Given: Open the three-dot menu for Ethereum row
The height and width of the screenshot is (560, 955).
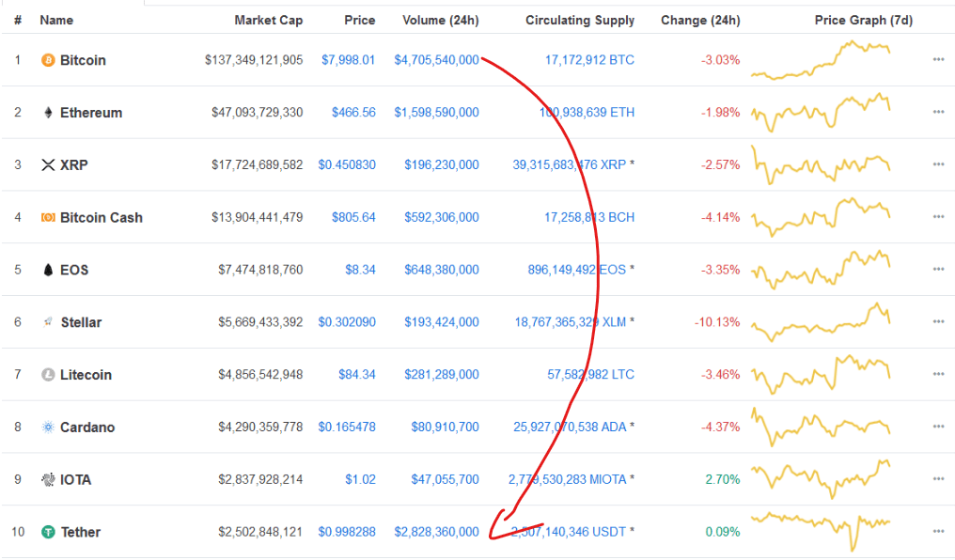Looking at the screenshot, I should 938,112.
